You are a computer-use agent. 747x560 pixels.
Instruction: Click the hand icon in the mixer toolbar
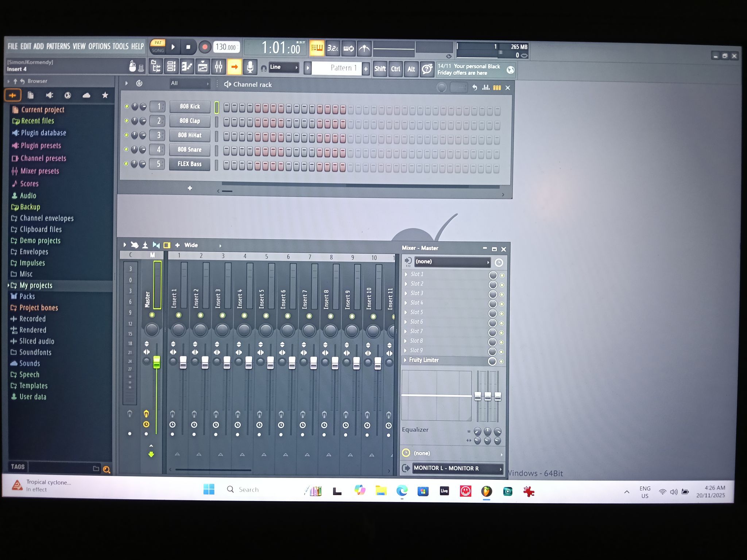coord(135,245)
